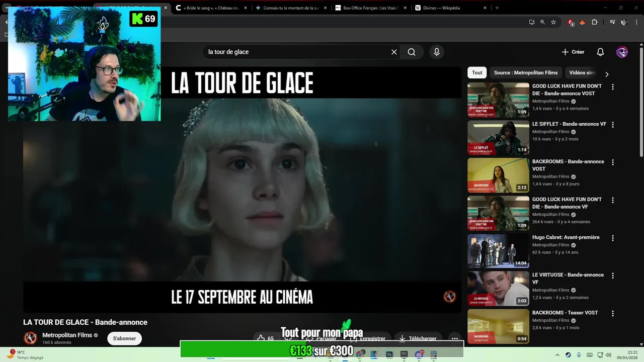644x362 pixels.
Task: Open options for Hugo Cabret video
Action: [x=612, y=238]
